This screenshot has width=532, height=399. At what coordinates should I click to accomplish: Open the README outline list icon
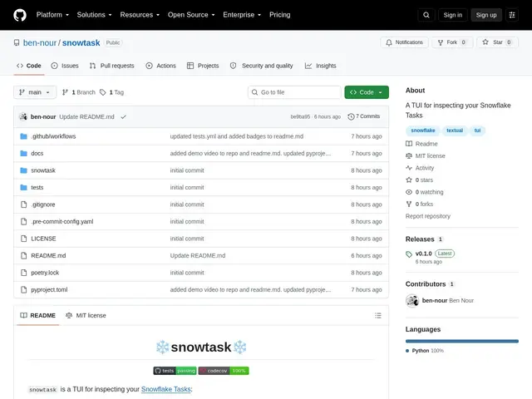tap(378, 316)
